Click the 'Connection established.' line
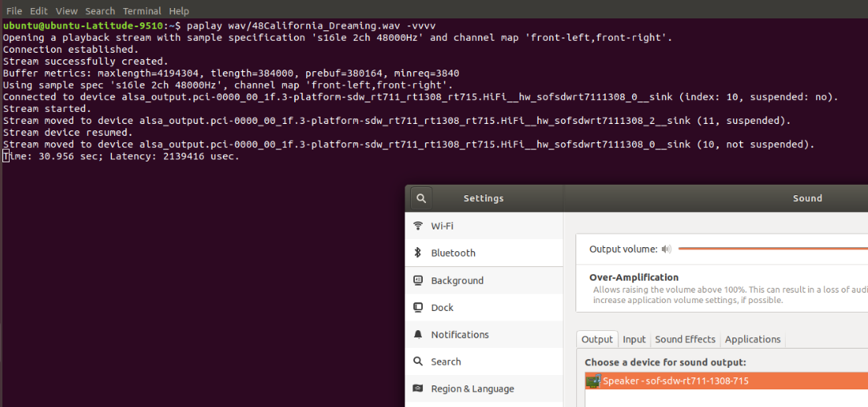Image resolution: width=868 pixels, height=407 pixels. (x=71, y=50)
